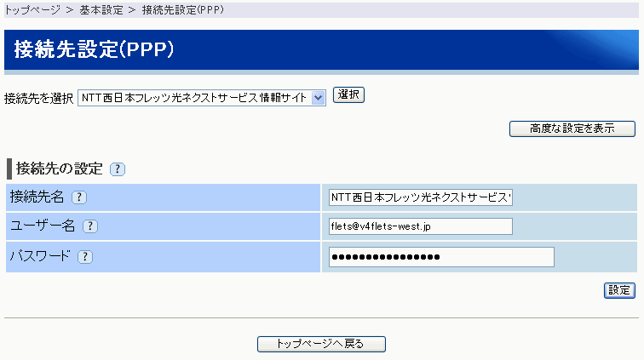Image resolution: width=644 pixels, height=360 pixels.
Task: Apply settings with the 設定 button
Action: tap(619, 290)
